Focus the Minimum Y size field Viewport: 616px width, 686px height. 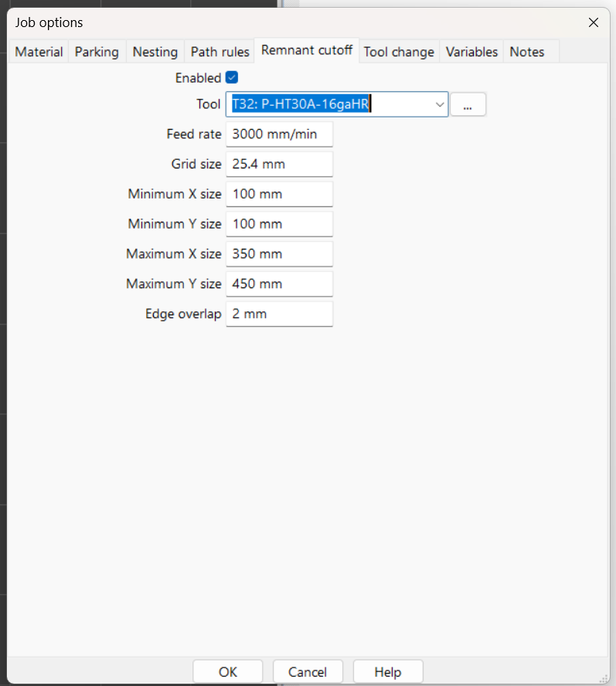tap(278, 224)
